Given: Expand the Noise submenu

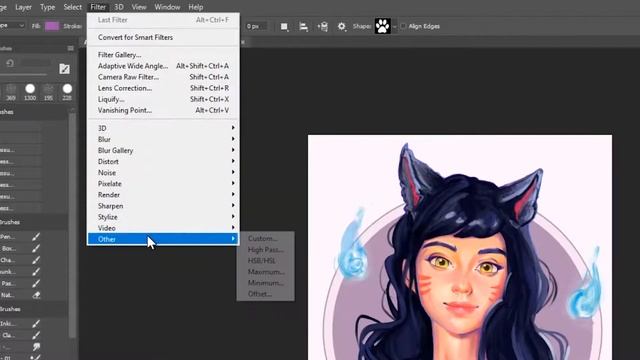Looking at the screenshot, I should [163, 173].
